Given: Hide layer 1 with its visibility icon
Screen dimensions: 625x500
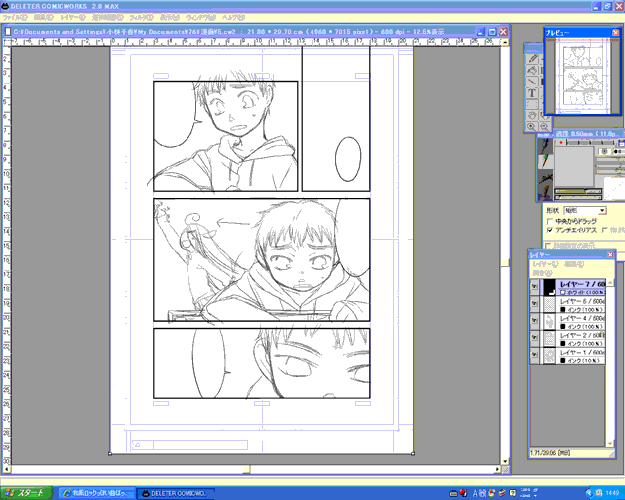Looking at the screenshot, I should 534,355.
